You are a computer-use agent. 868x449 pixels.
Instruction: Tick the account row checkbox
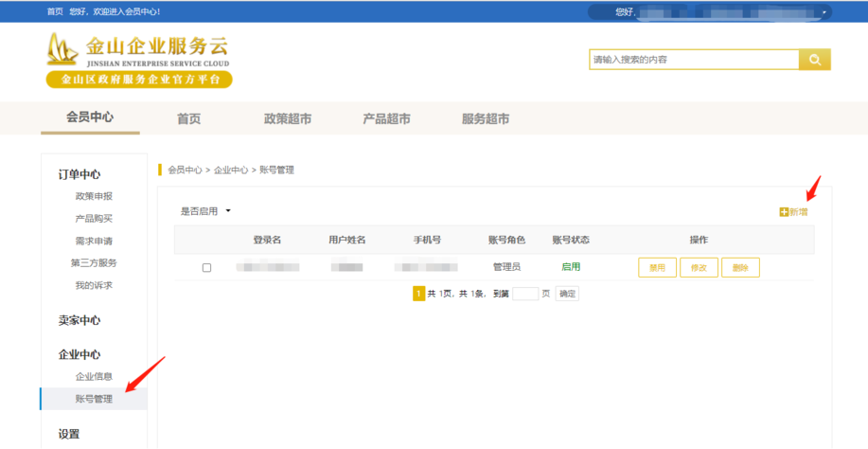(207, 268)
